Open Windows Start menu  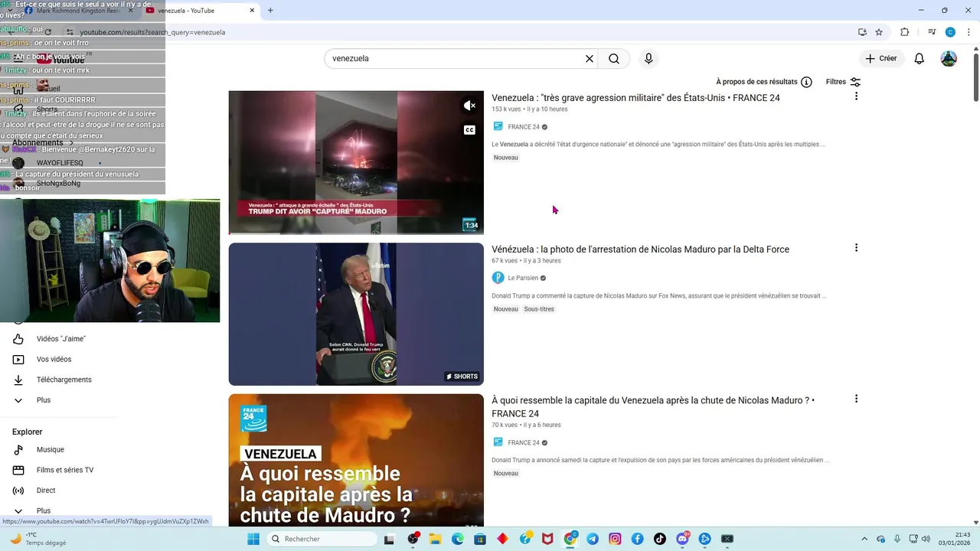253,539
